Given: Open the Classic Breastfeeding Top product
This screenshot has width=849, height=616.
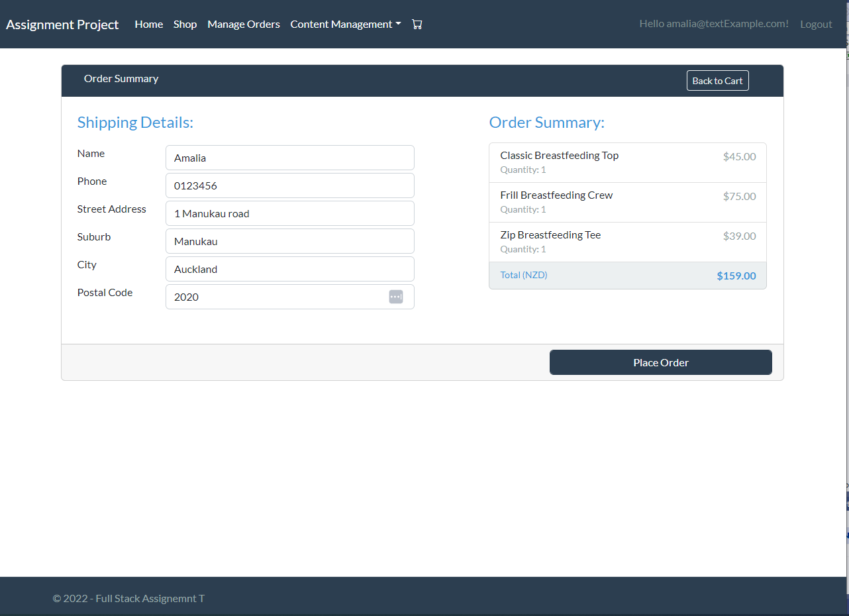Looking at the screenshot, I should click(x=559, y=155).
